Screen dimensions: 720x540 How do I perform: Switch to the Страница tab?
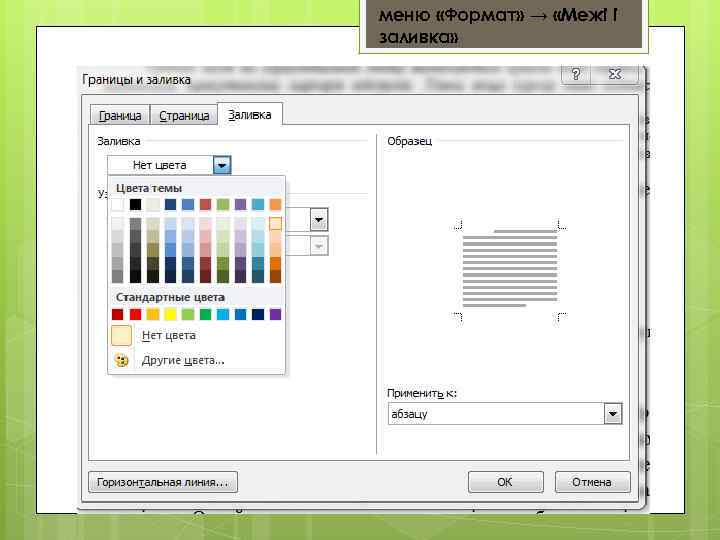click(x=184, y=115)
